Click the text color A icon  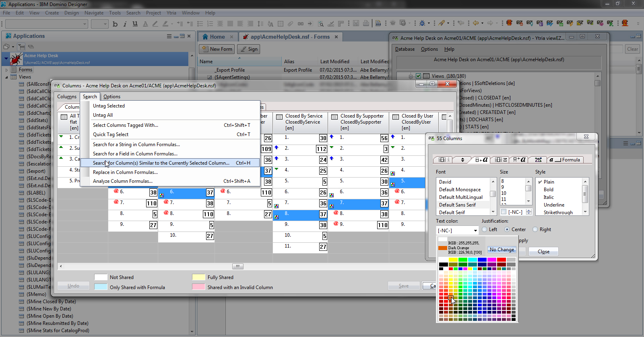145,24
